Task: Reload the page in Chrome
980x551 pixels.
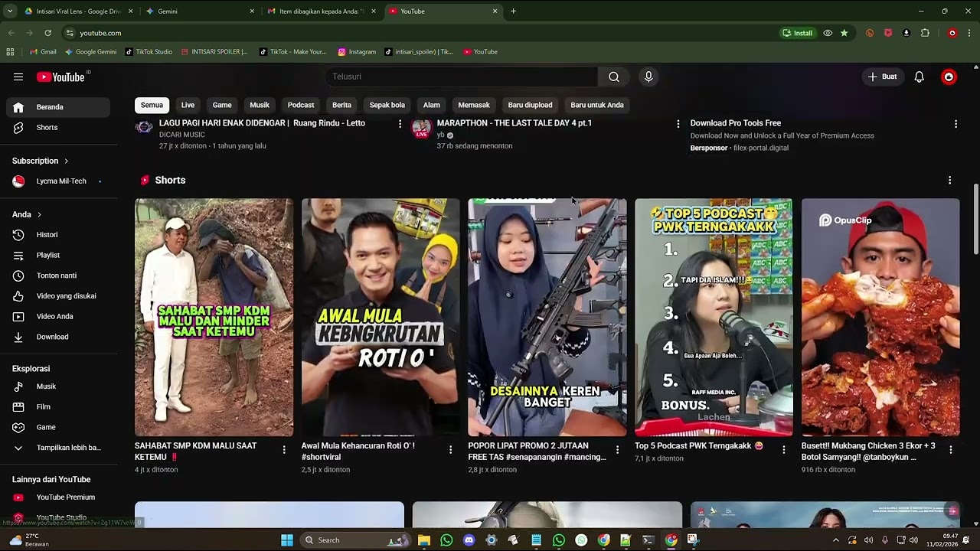Action: 47,33
